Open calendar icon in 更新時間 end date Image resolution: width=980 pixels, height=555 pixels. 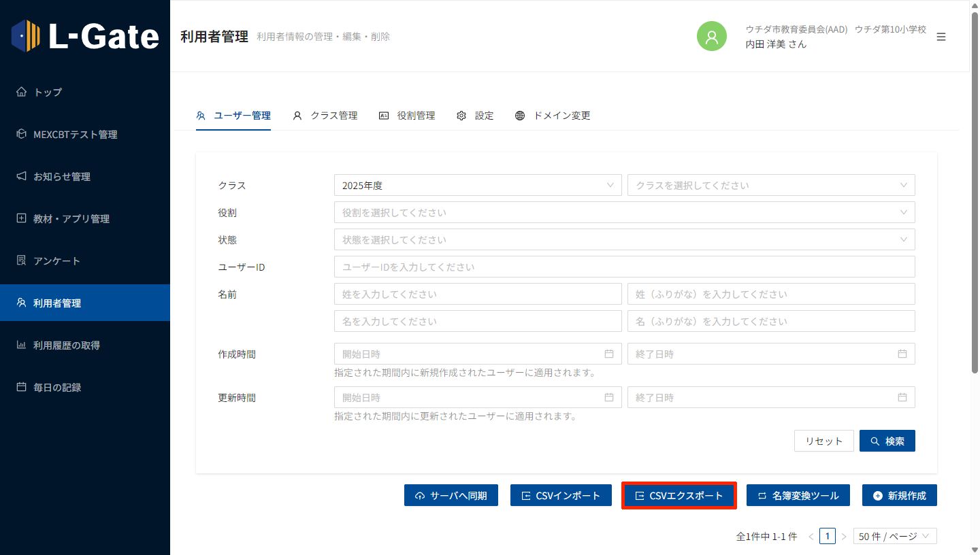pyautogui.click(x=902, y=397)
